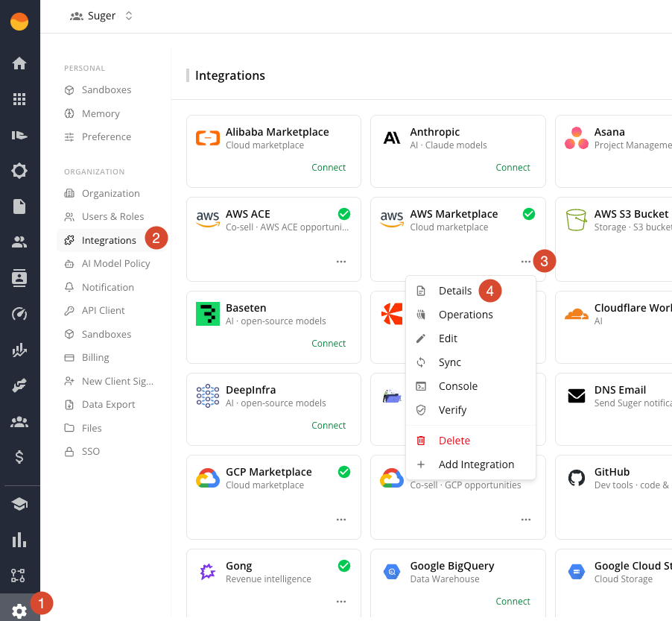Click the Anthropic logo icon
This screenshot has width=672, height=621.
point(392,138)
